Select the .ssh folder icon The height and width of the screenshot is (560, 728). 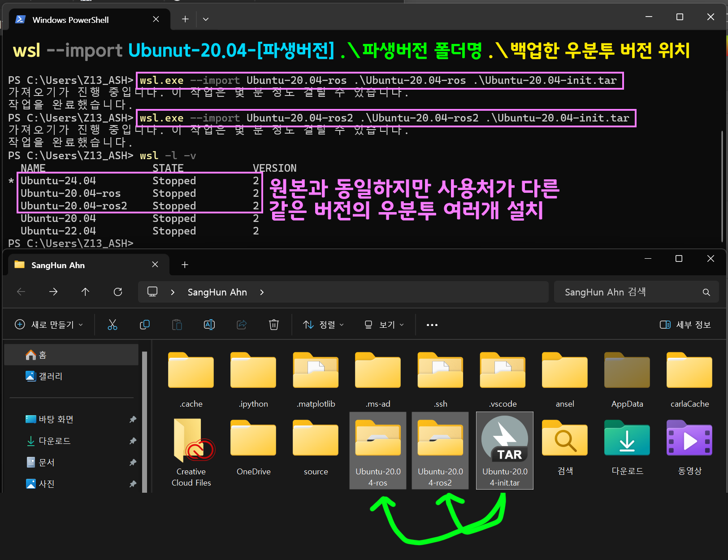(x=440, y=370)
